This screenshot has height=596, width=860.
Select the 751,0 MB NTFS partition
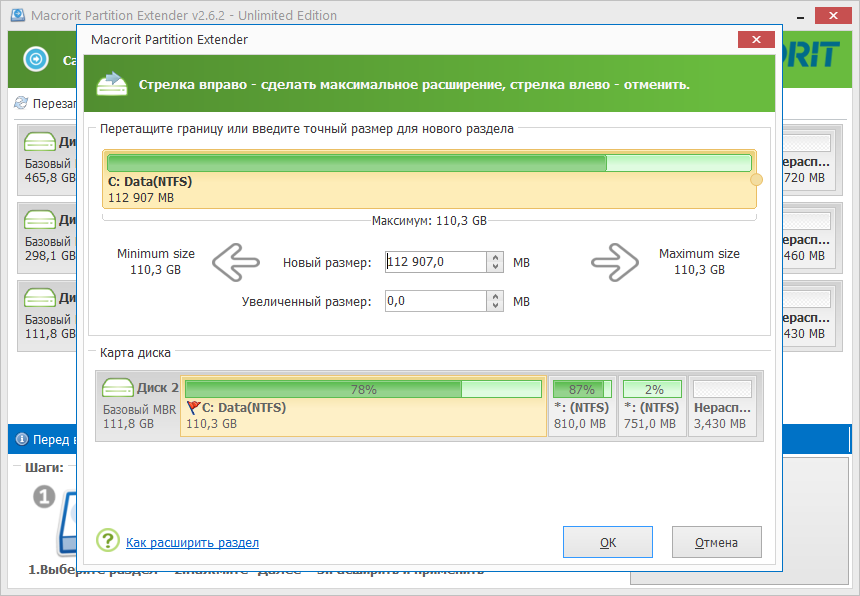point(652,406)
